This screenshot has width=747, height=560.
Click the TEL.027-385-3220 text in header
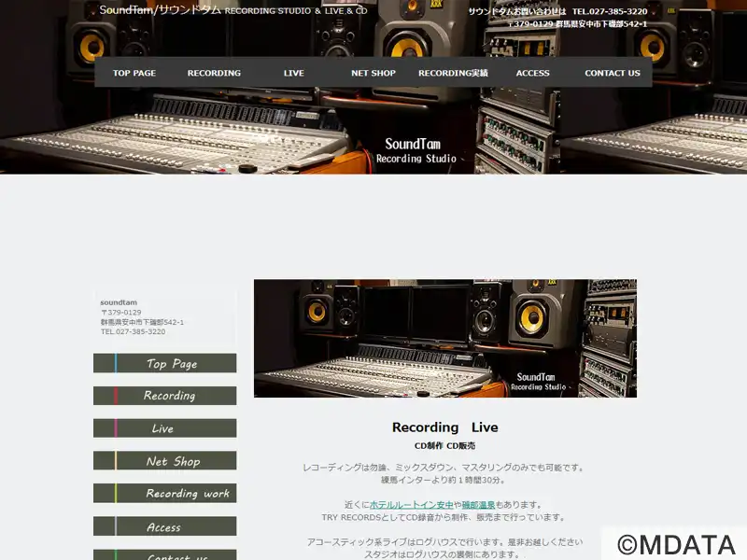point(610,11)
